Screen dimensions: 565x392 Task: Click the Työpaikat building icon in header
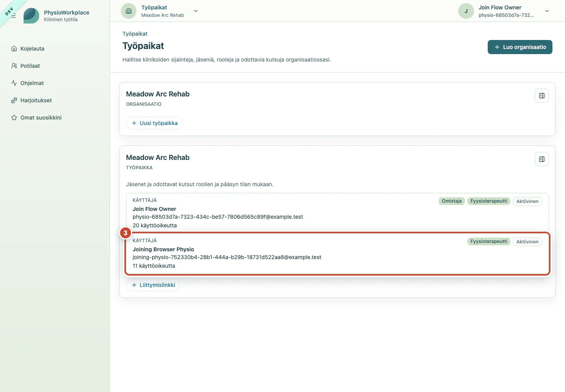tap(129, 11)
